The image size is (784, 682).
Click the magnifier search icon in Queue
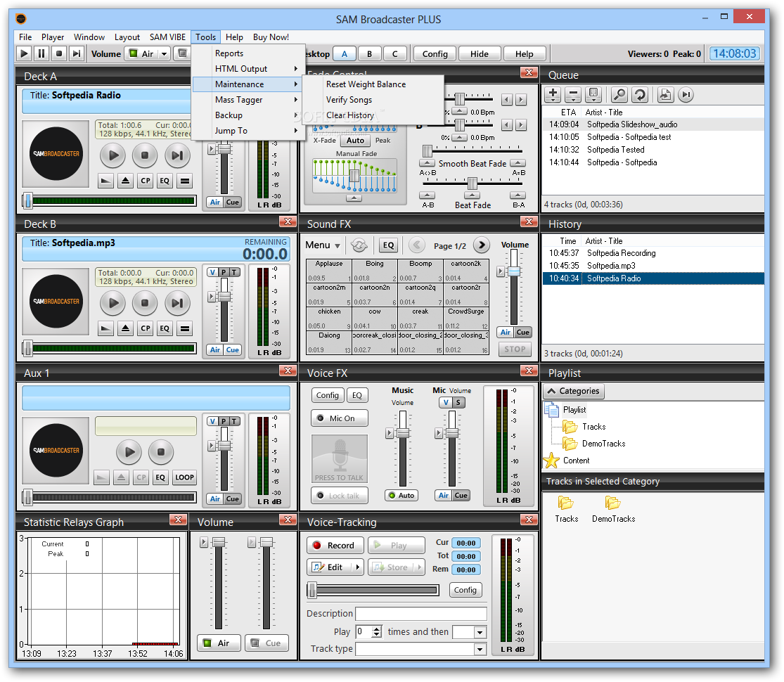(619, 94)
